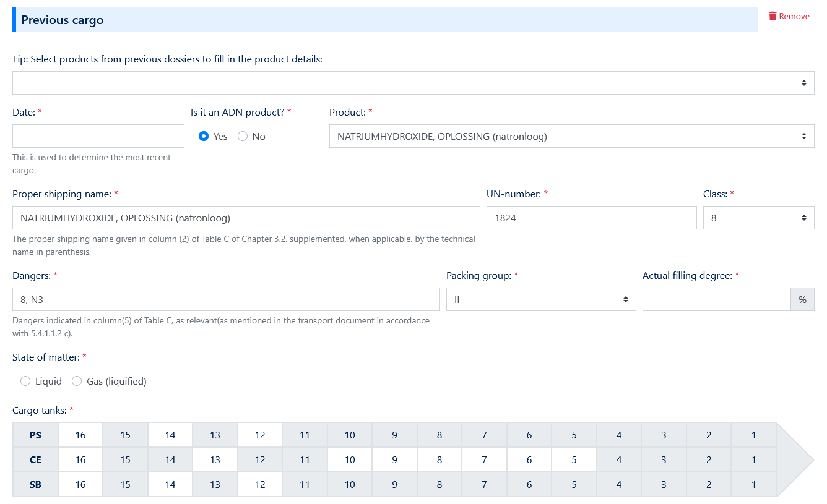Click the Dangers text field
The image size is (827, 504).
[225, 299]
